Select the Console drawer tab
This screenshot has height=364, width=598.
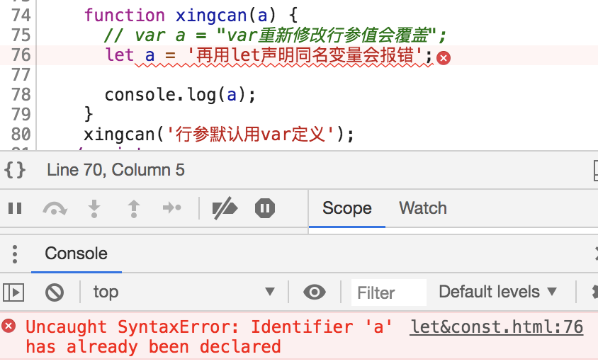[77, 254]
